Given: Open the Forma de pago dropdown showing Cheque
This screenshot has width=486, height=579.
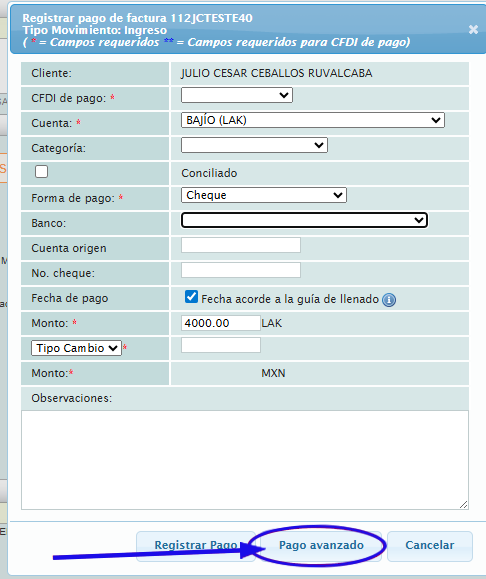Looking at the screenshot, I should tap(264, 195).
